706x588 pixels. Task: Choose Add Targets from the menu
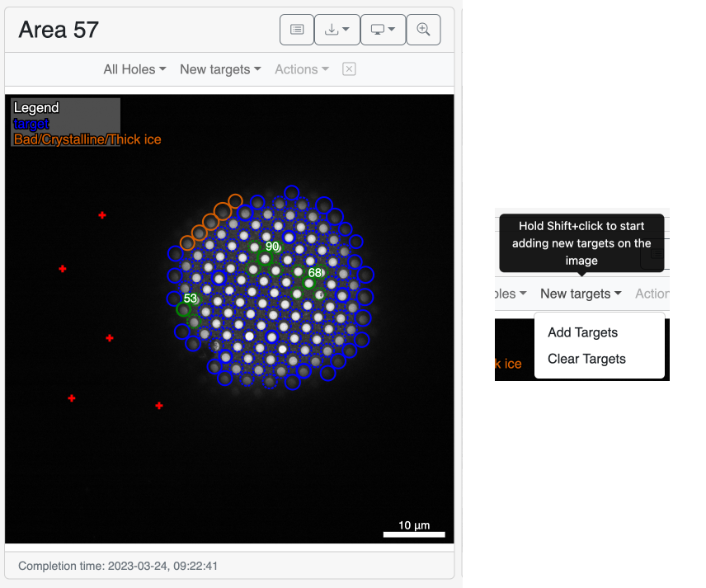[x=581, y=332]
